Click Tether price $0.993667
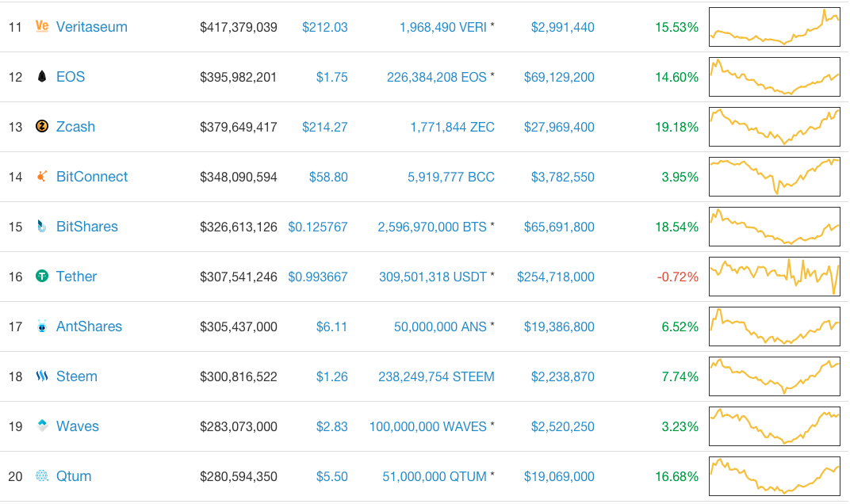The width and height of the screenshot is (850, 504). (x=318, y=277)
